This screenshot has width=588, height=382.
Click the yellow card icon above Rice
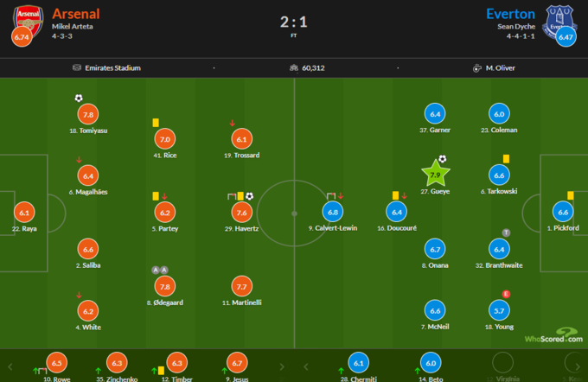tap(156, 123)
